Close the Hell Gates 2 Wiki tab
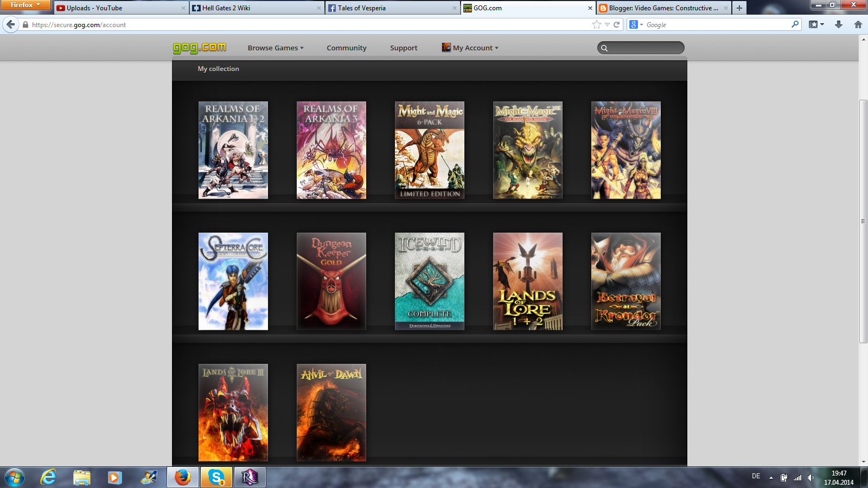 coord(318,8)
